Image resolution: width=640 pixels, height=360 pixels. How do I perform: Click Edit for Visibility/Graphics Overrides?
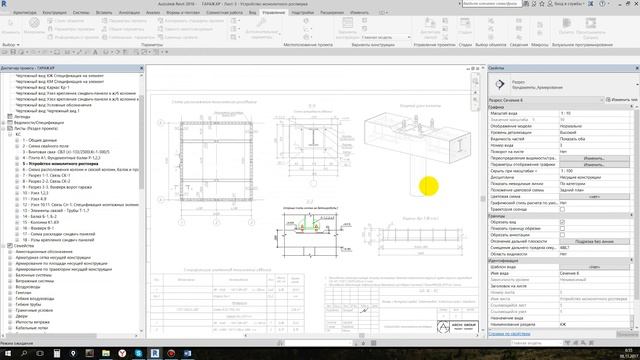click(594, 158)
